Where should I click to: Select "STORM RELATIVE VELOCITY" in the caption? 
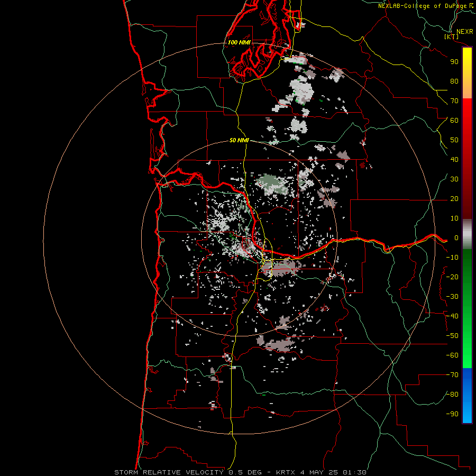[169, 472]
